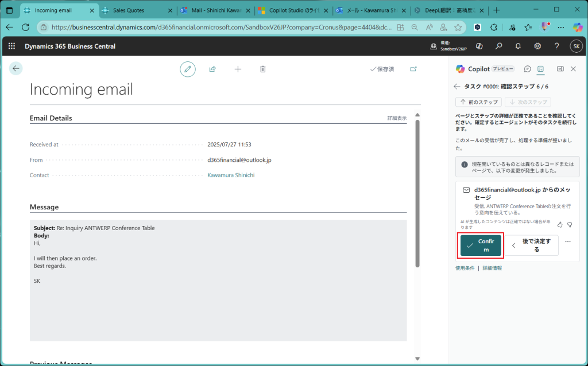Switch to the Mail - Shinichi Kawamura tab
This screenshot has height=366, width=588.
tap(216, 10)
